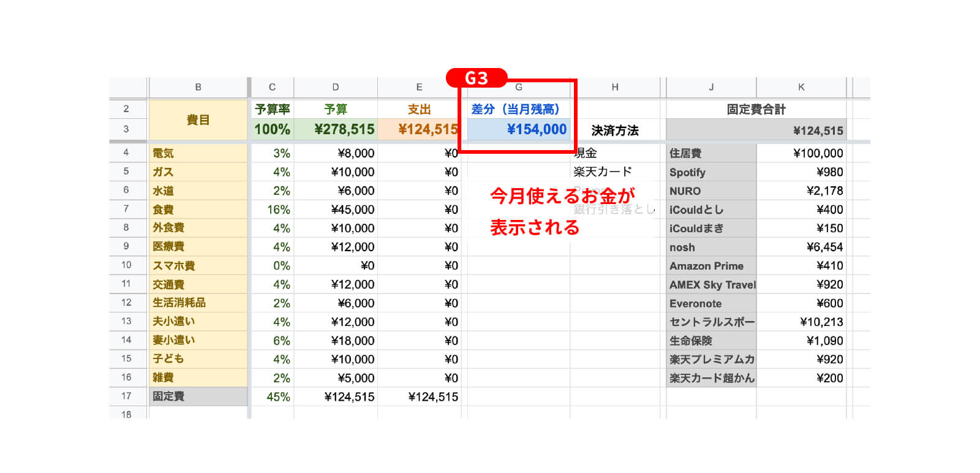
Task: Click the iCouldとし cell
Action: 712,210
